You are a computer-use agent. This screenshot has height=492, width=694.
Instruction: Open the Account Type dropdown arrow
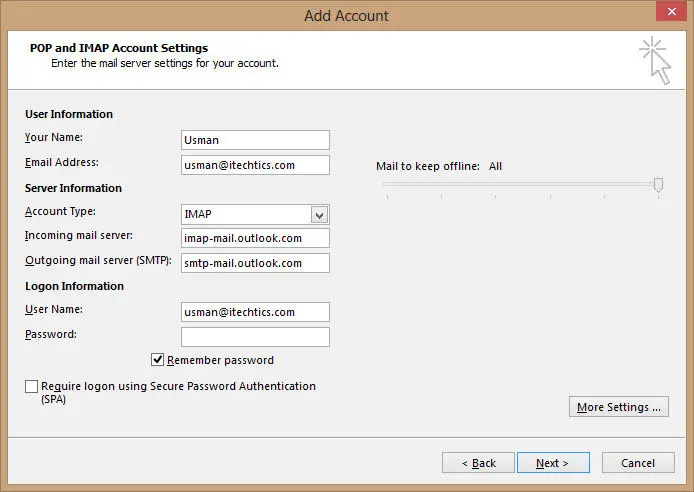click(319, 215)
